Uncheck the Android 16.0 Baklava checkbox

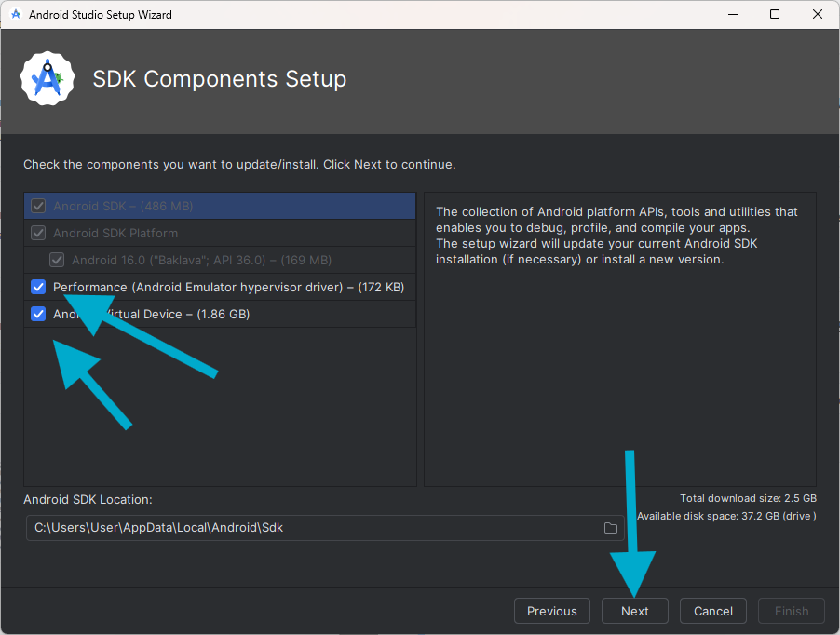[x=57, y=260]
